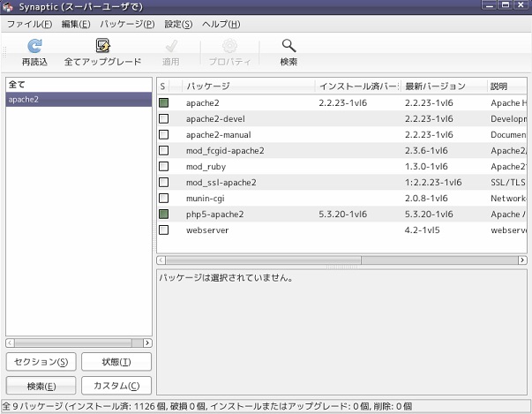This screenshot has height=414, width=532.
Task: Select the webserver package row
Action: click(341, 230)
